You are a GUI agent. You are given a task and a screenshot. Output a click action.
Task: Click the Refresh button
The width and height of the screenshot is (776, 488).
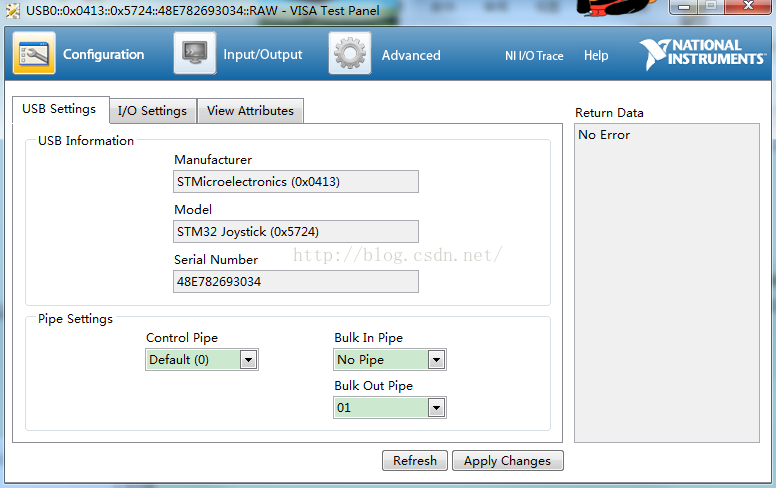pyautogui.click(x=415, y=461)
